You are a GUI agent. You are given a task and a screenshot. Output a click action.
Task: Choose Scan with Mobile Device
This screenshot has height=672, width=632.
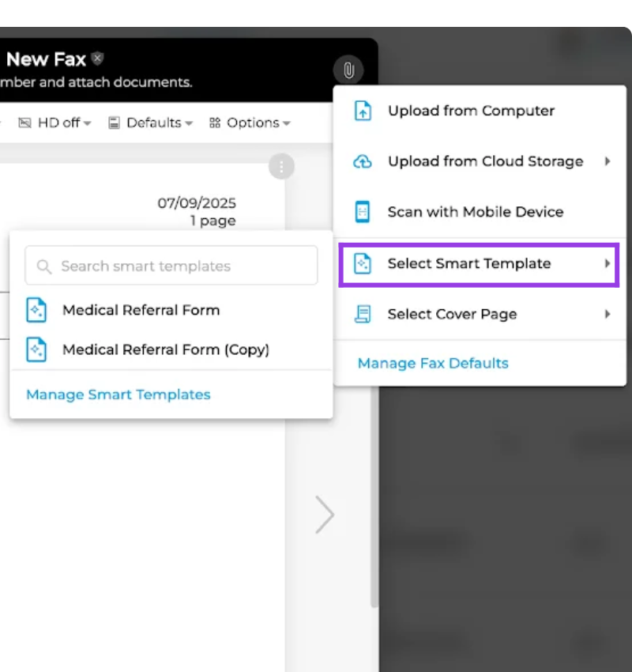coord(480,212)
